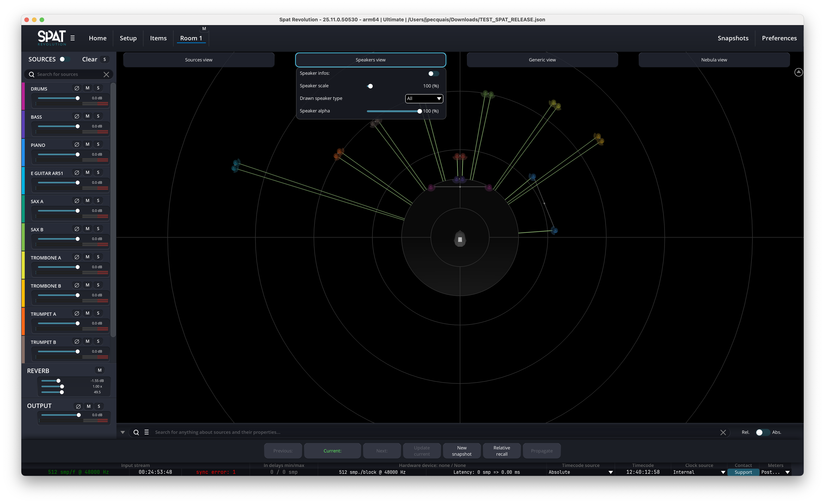This screenshot has width=825, height=504.
Task: Click the phase invert icon on DRUMS
Action: (77, 88)
